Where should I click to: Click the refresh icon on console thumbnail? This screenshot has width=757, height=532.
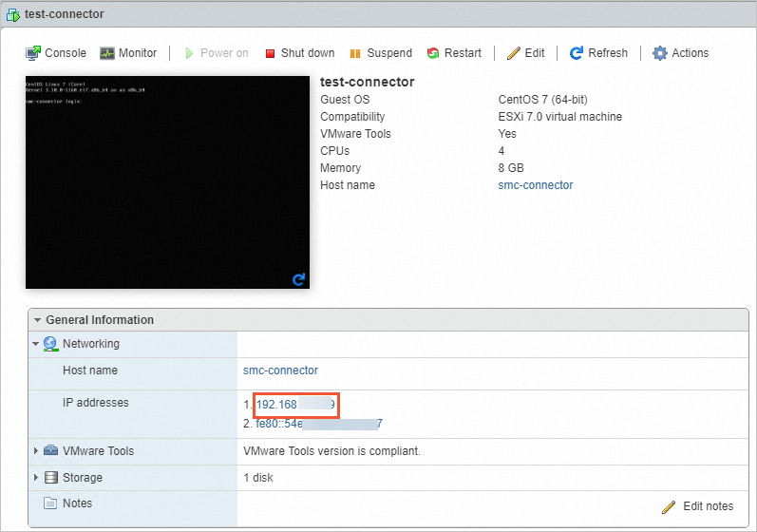pyautogui.click(x=299, y=279)
